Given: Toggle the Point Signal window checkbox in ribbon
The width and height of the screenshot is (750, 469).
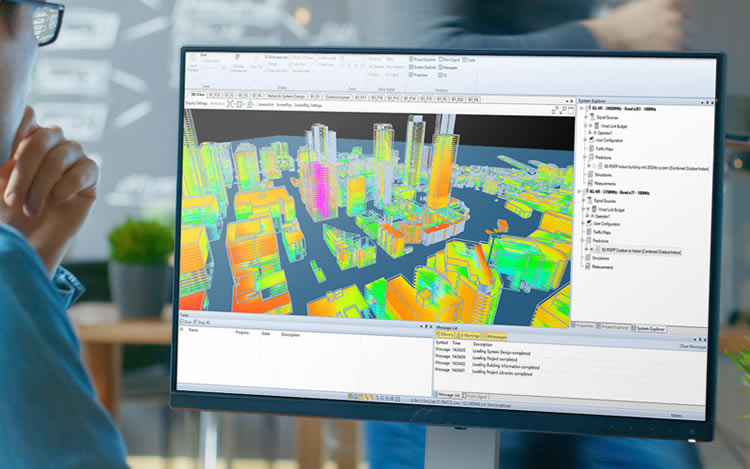Looking at the screenshot, I should pos(441,60).
